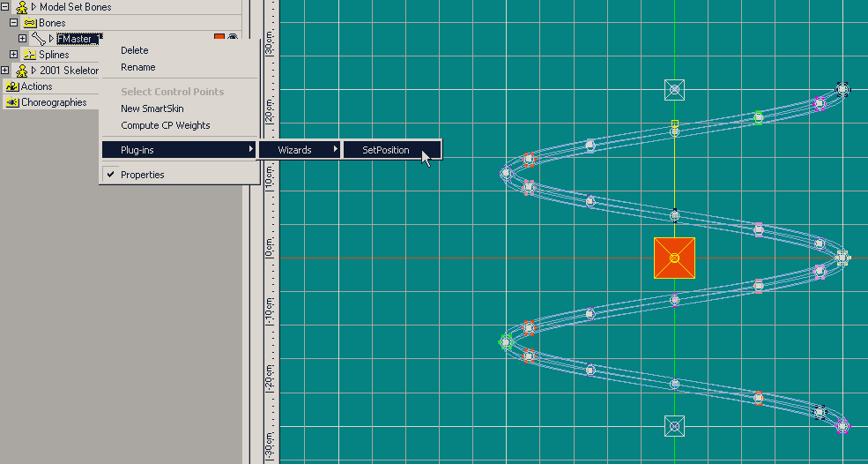The width and height of the screenshot is (868, 464).
Task: Click the Model Set Bones figure icon
Action: tap(21, 7)
